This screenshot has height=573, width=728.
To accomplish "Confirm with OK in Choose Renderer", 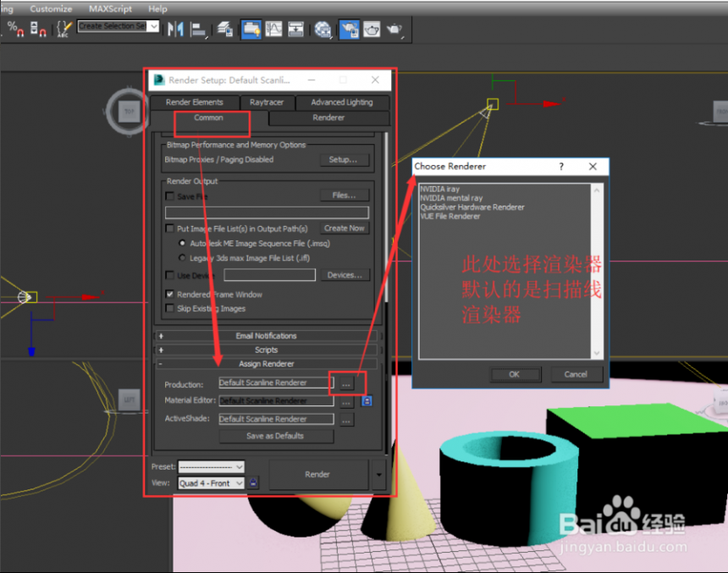I will pyautogui.click(x=515, y=374).
